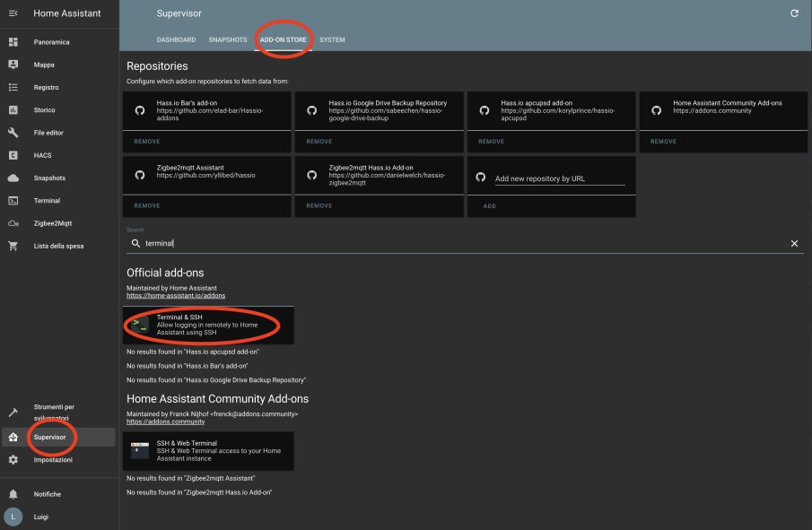Remove Hass.io Bar's add-on repository

147,142
